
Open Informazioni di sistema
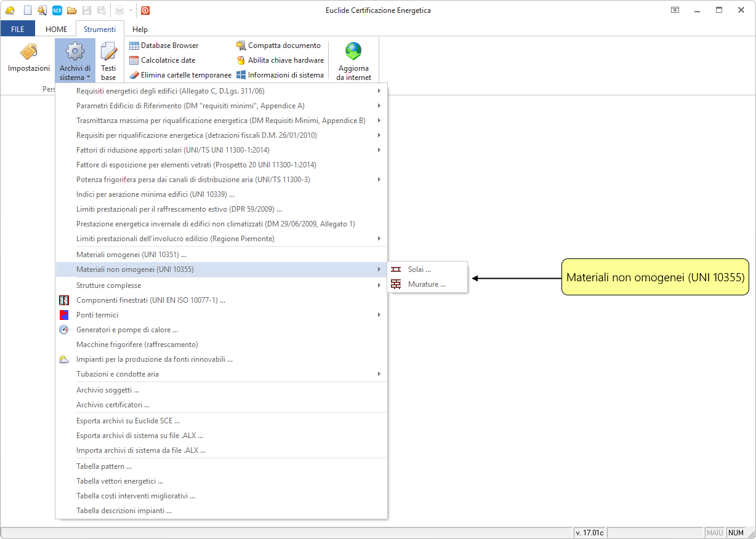pyautogui.click(x=280, y=75)
